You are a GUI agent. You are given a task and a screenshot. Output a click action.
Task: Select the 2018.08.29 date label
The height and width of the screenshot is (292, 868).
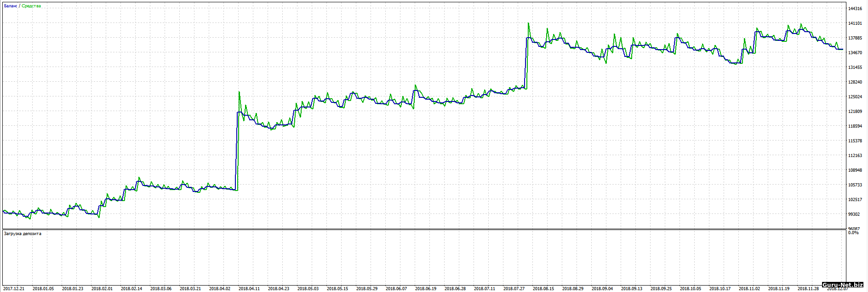[573, 289]
